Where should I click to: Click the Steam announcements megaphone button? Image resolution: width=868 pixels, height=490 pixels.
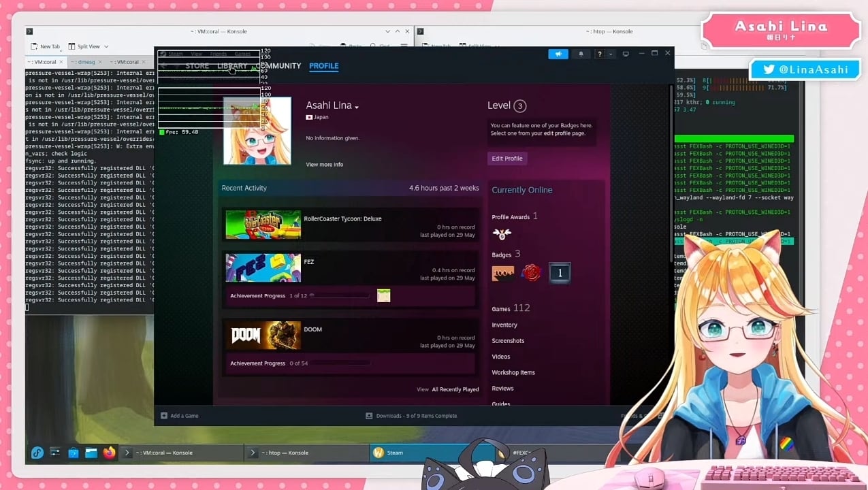[558, 54]
